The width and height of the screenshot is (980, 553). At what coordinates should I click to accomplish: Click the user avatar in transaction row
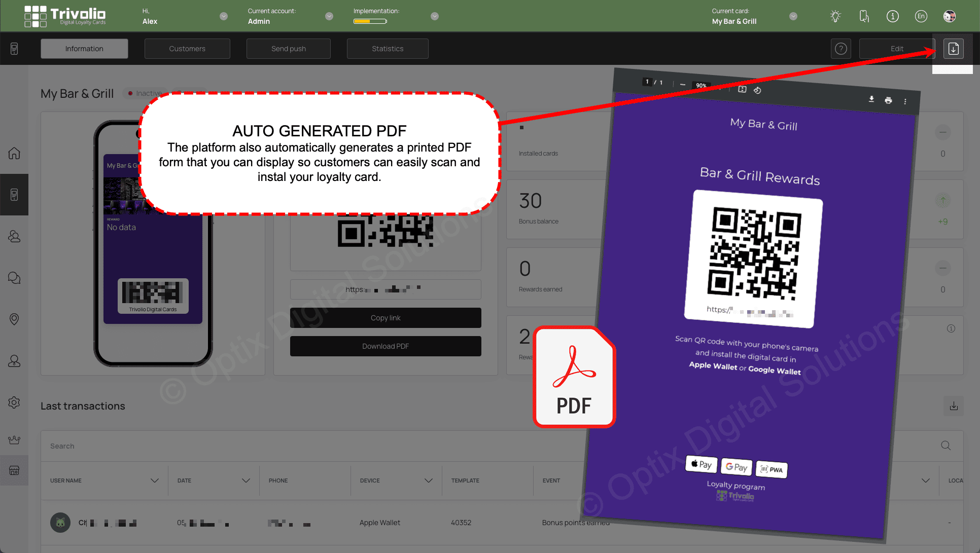tap(60, 523)
